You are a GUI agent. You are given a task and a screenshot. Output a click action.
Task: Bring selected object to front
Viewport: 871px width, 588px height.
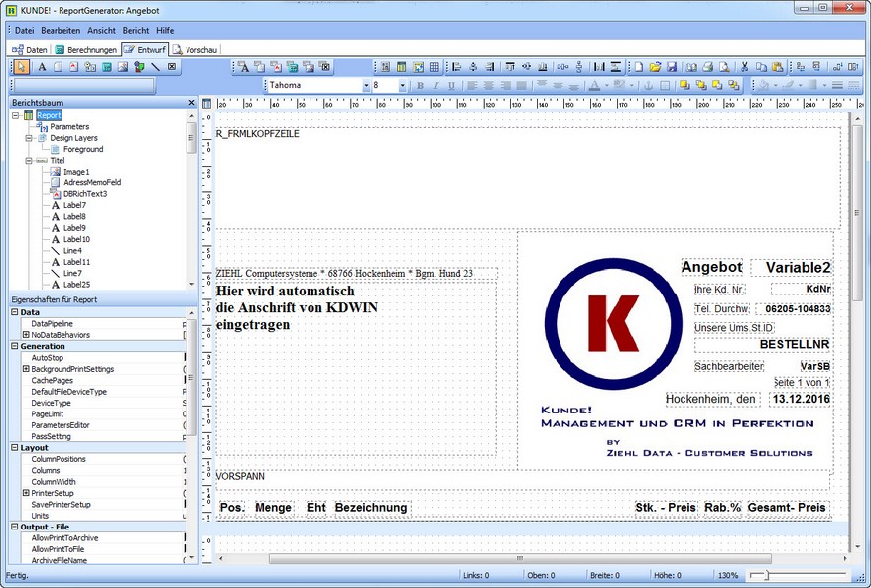click(684, 85)
